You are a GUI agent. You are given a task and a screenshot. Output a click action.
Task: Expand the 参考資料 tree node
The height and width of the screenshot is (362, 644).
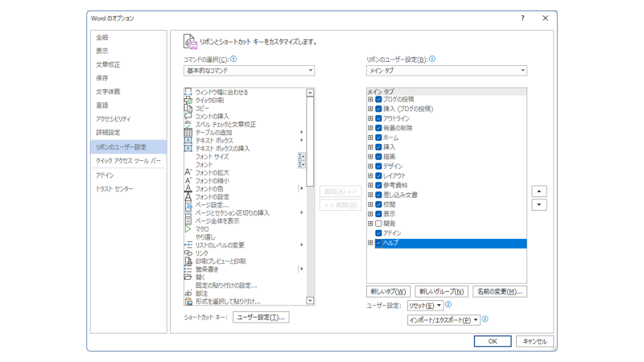point(370,185)
